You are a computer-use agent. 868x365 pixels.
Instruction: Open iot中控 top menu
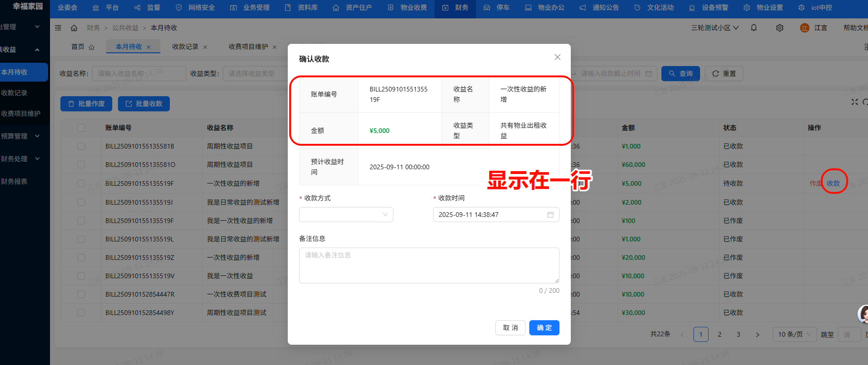(816, 8)
